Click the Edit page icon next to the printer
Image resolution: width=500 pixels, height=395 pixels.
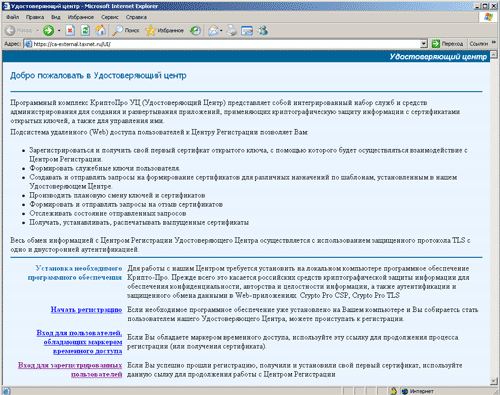pos(247,31)
